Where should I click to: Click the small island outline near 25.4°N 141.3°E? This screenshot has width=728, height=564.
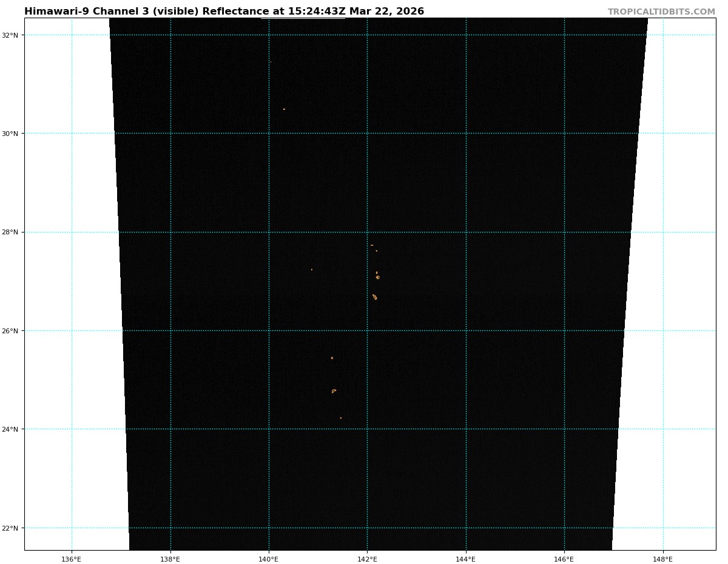pyautogui.click(x=332, y=358)
